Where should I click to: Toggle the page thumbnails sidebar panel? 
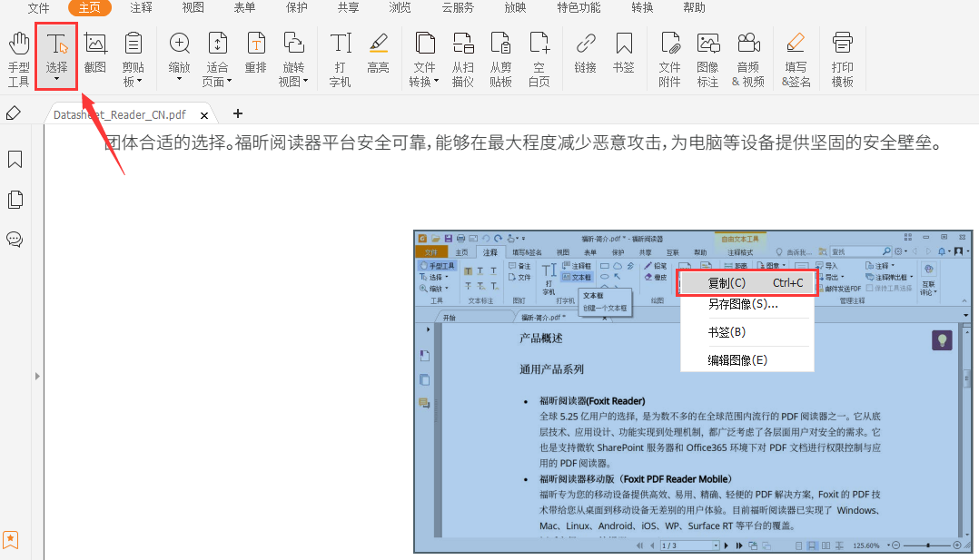(15, 199)
